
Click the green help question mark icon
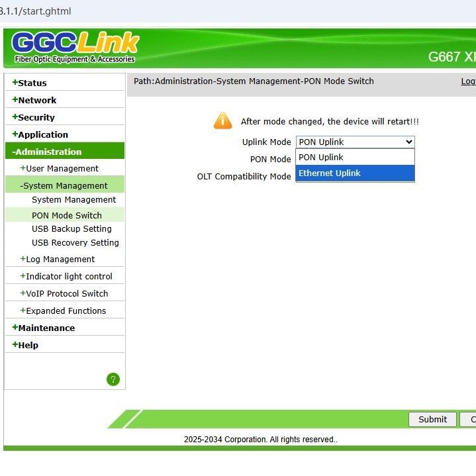(113, 379)
